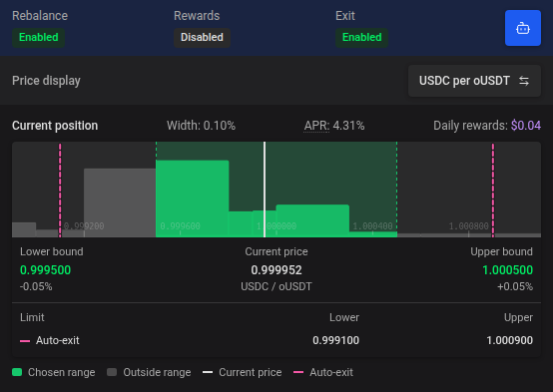The height and width of the screenshot is (392, 553).
Task: Click the upper bound value 1.000500
Action: tap(507, 270)
